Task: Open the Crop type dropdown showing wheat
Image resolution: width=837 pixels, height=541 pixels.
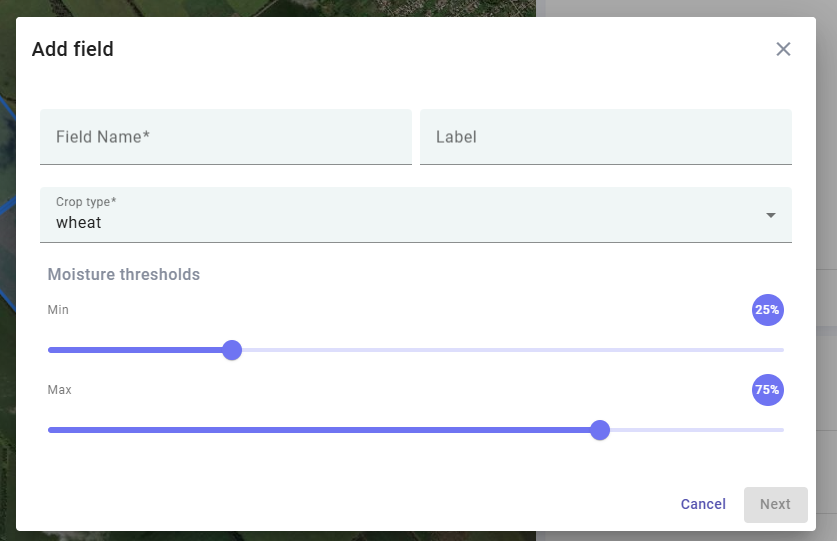Action: tap(400, 215)
